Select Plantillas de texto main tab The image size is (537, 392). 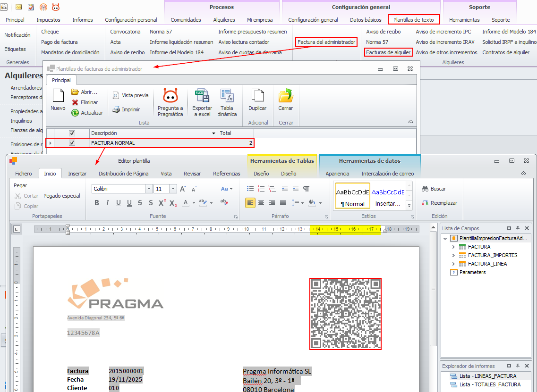pos(413,20)
